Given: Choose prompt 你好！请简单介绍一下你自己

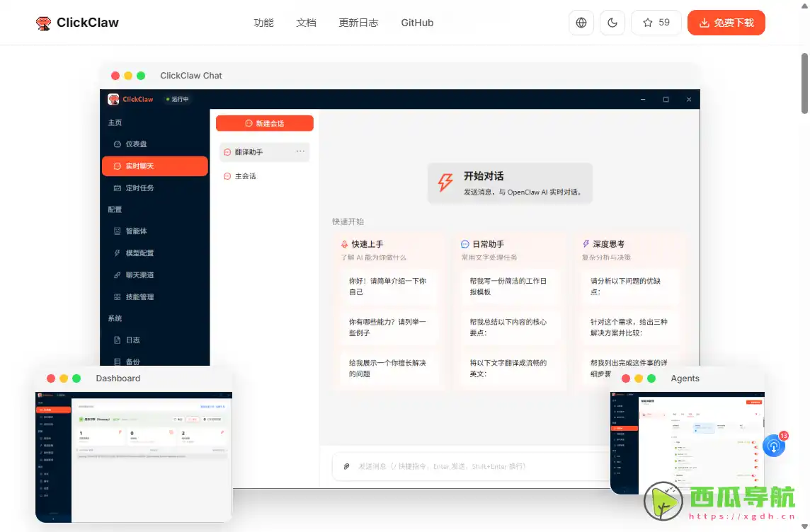Looking at the screenshot, I should point(389,287).
